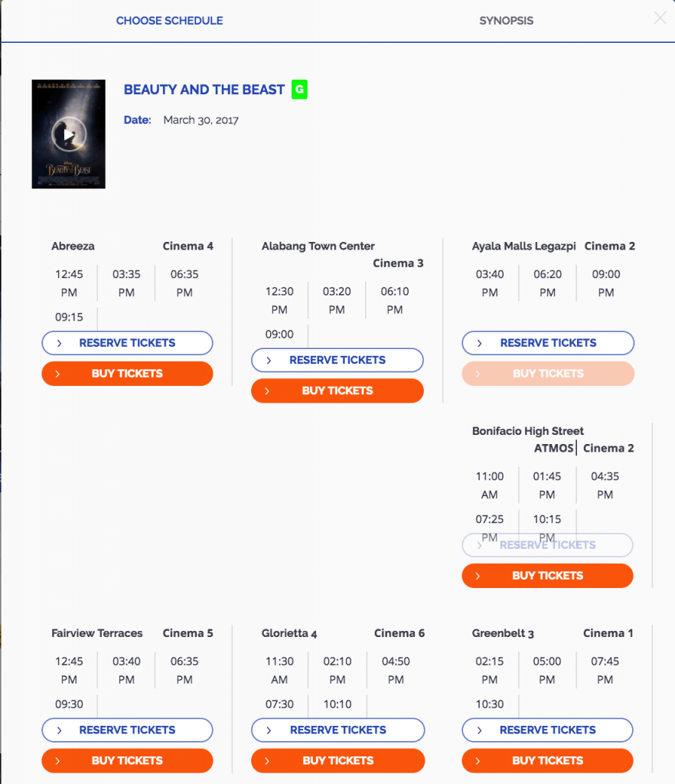The image size is (675, 784).
Task: Choose the 07:45 PM Greenbelt 3 showtime
Action: click(605, 670)
